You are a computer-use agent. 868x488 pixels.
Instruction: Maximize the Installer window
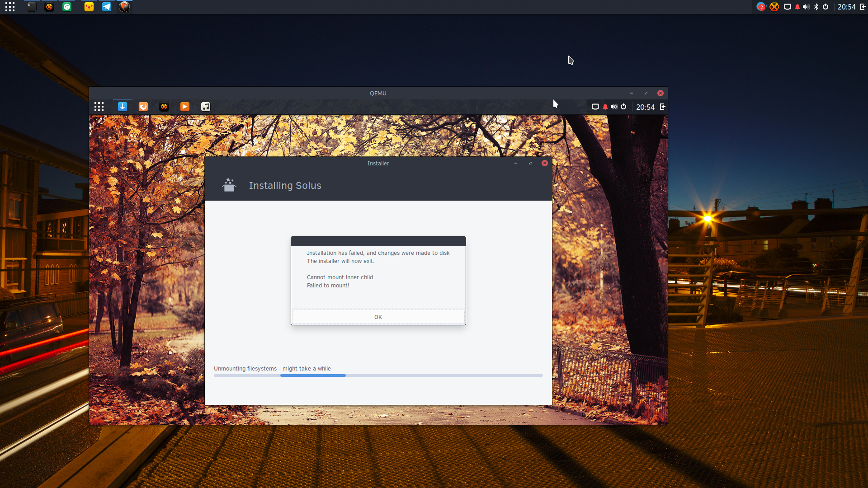530,163
